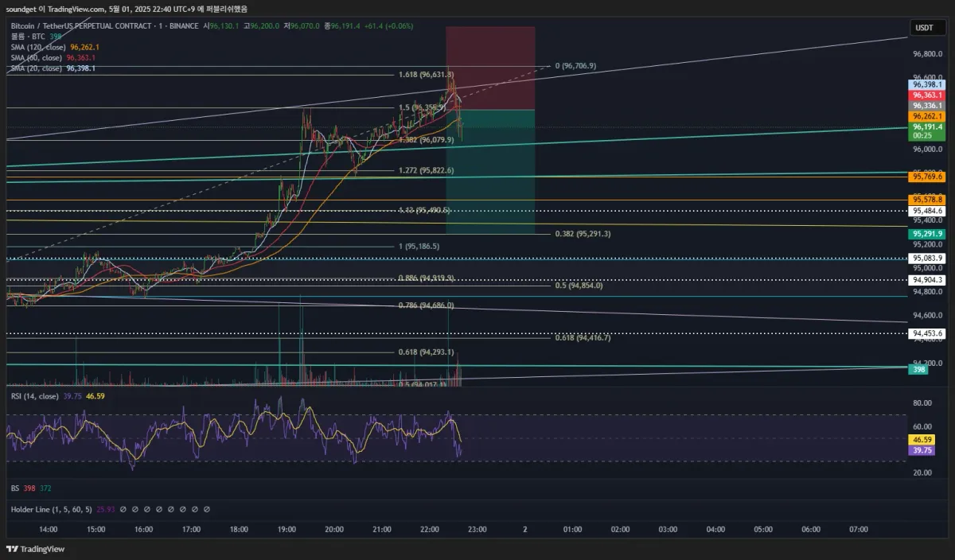Select the SMA (60, close) legend entry
This screenshot has height=560, width=955.
pyautogui.click(x=37, y=58)
